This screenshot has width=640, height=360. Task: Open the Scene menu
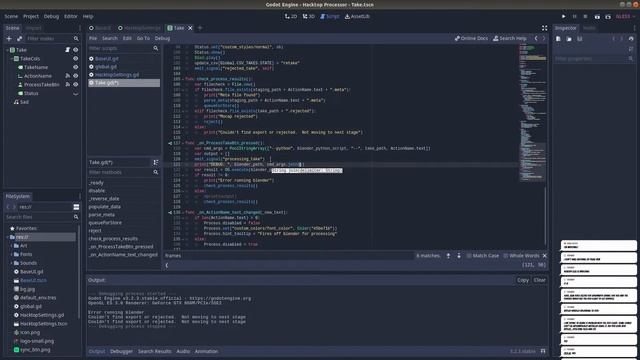11,16
